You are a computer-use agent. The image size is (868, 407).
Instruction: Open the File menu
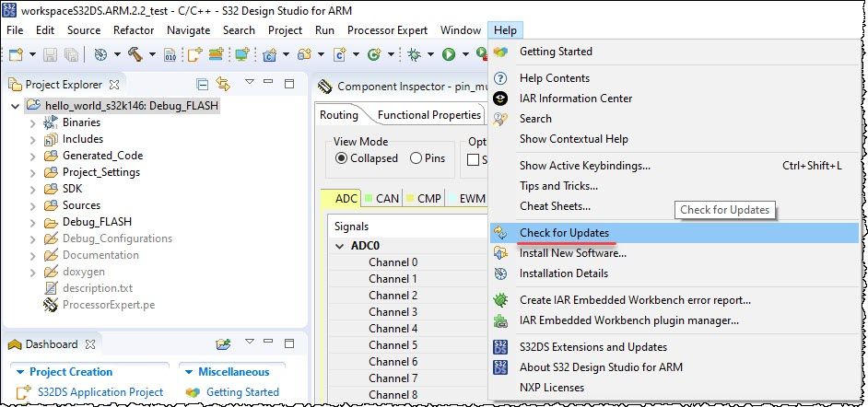click(15, 30)
